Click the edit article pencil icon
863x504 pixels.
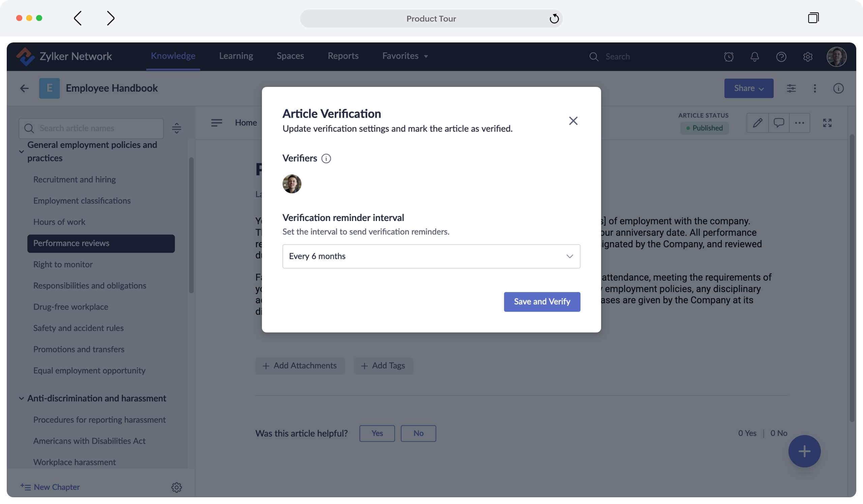click(x=757, y=123)
